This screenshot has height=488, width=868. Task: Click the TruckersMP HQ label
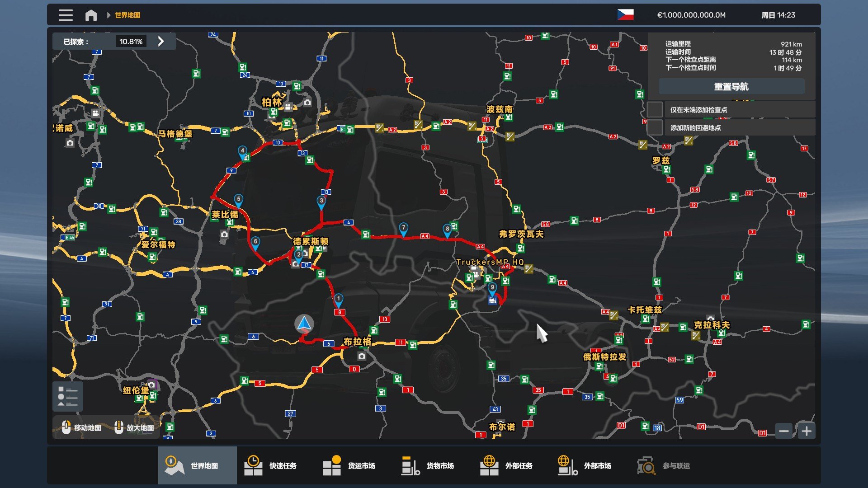[x=490, y=262]
